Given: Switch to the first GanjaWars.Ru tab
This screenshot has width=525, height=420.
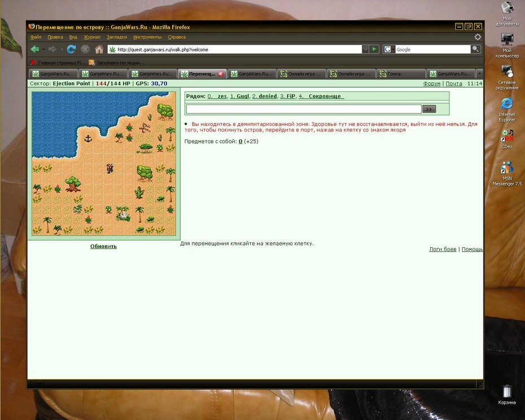Looking at the screenshot, I should pyautogui.click(x=54, y=74).
